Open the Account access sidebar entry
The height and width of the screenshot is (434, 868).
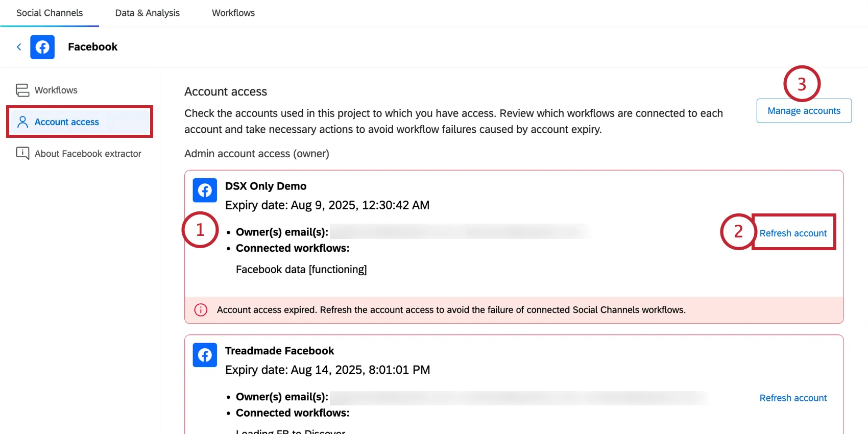pos(66,122)
